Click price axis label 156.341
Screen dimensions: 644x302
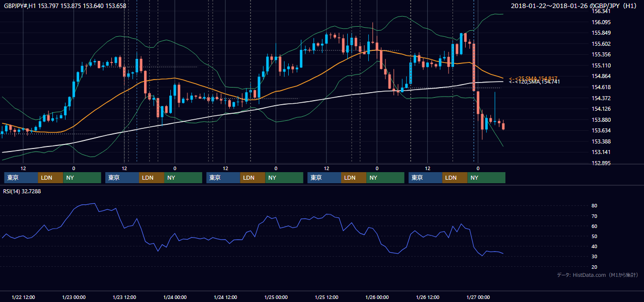[x=601, y=11]
